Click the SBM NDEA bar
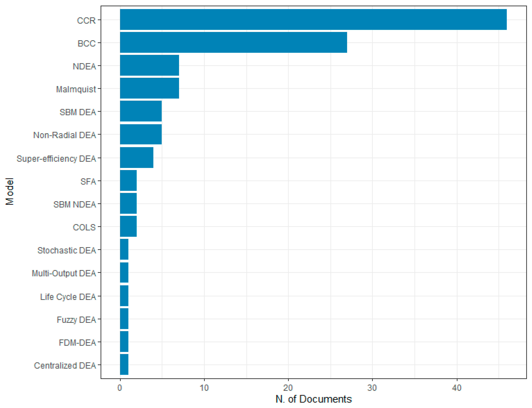Viewport: 532px width, 408px height. 128,203
